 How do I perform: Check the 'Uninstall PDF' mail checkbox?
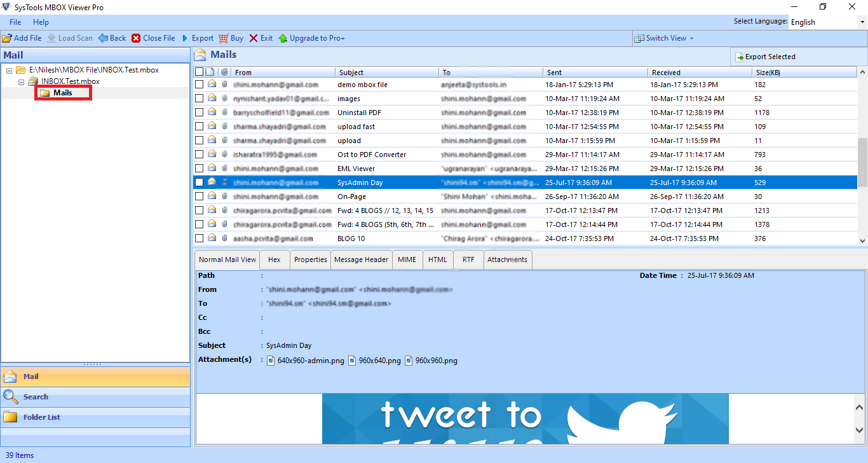[200, 112]
